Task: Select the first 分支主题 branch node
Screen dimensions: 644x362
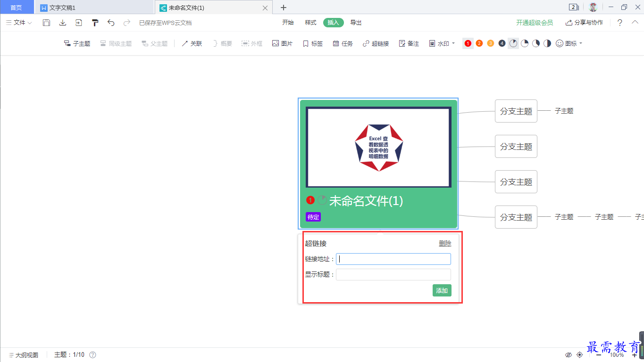Action: tap(516, 111)
